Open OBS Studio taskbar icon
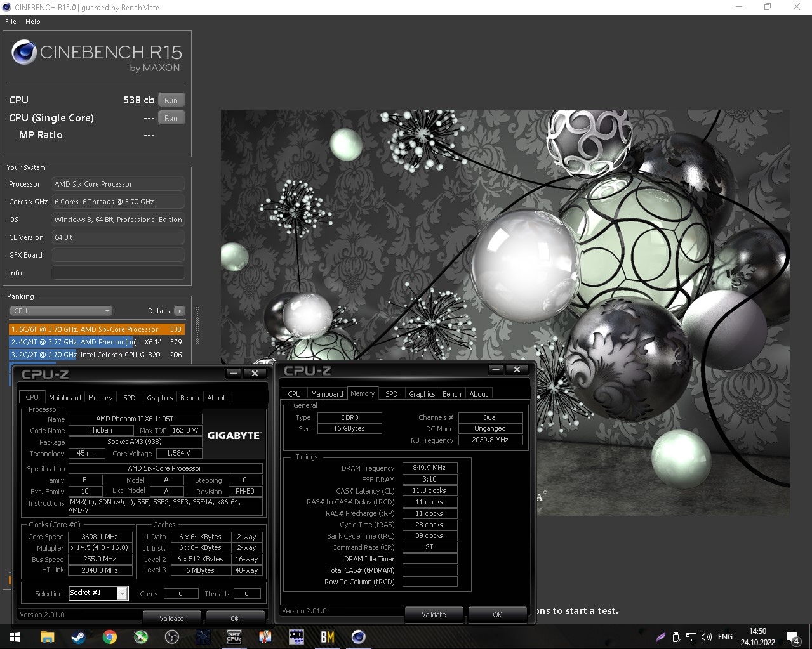The image size is (812, 649). (x=171, y=636)
